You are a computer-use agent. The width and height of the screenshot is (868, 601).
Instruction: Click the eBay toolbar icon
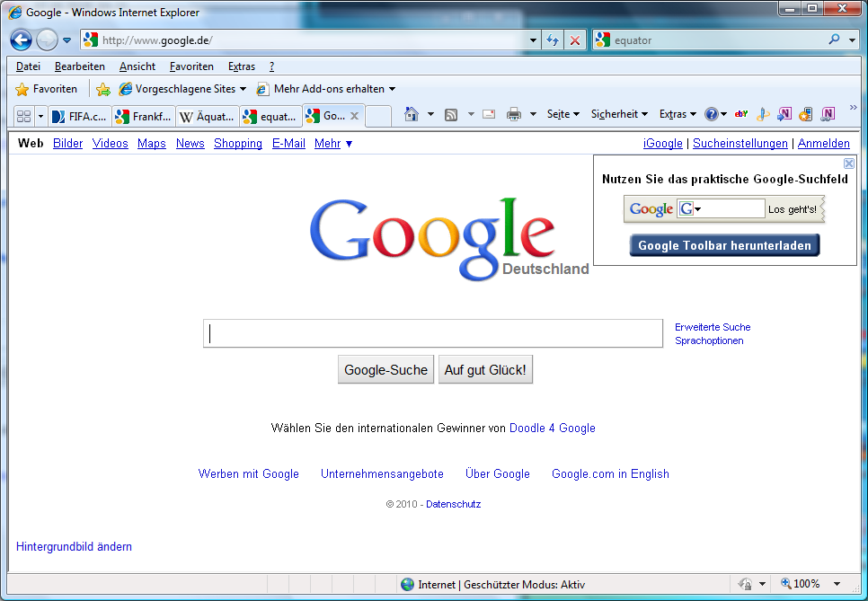(x=741, y=114)
